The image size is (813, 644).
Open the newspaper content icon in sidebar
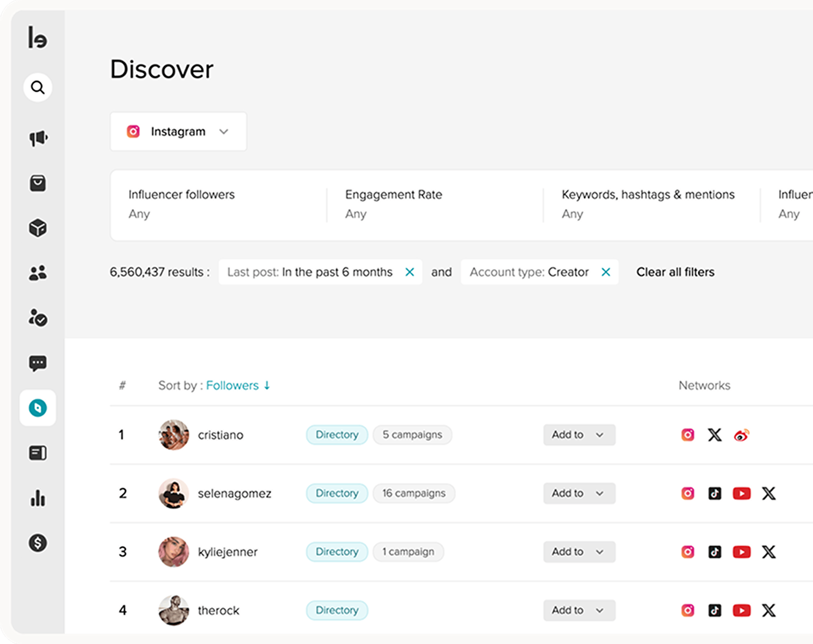point(38,453)
